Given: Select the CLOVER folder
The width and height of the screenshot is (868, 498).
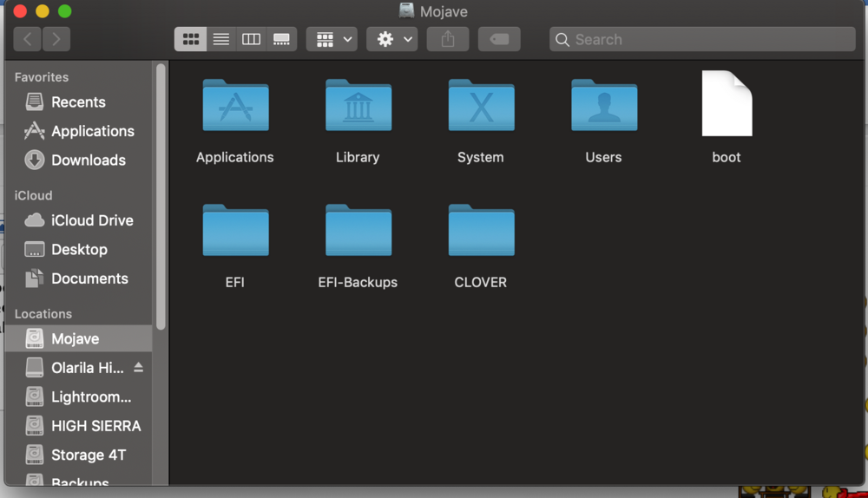Looking at the screenshot, I should [481, 232].
